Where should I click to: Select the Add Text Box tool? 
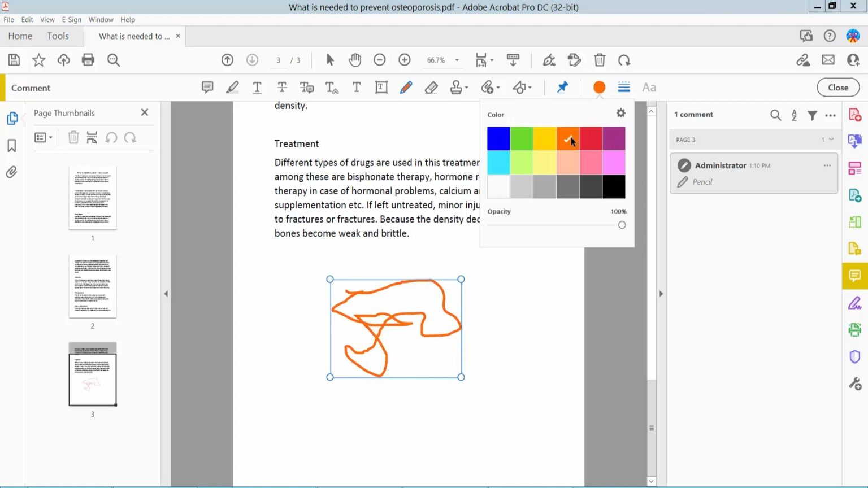coord(381,88)
